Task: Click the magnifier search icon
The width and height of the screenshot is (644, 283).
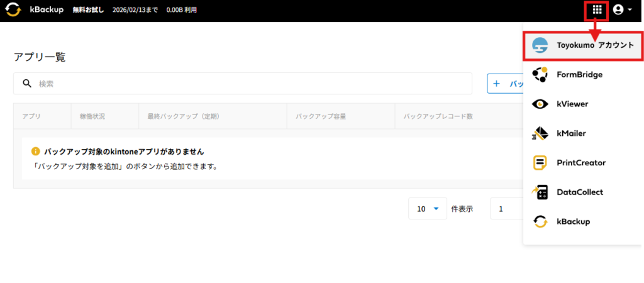Action: click(27, 84)
